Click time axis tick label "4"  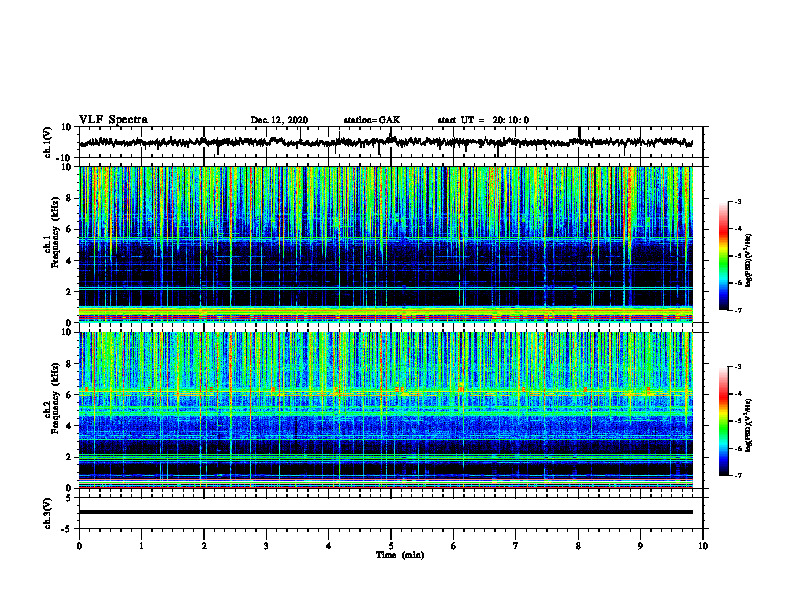(x=329, y=546)
